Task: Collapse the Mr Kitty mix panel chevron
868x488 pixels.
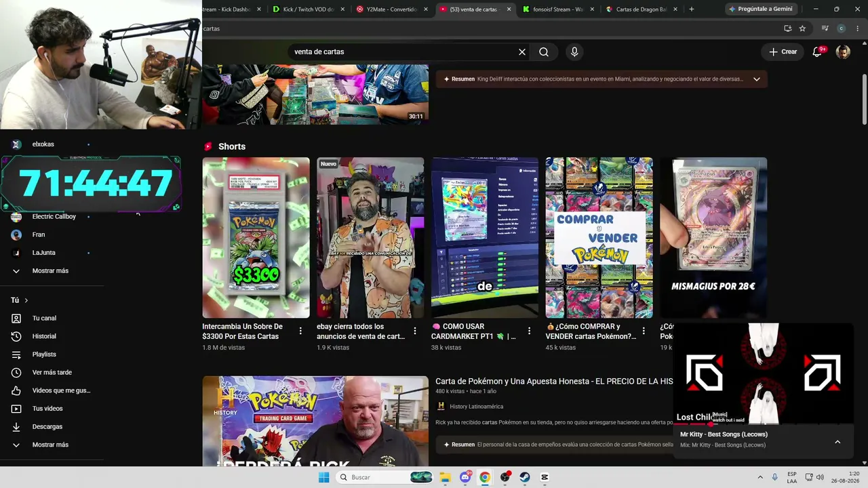Action: [837, 442]
